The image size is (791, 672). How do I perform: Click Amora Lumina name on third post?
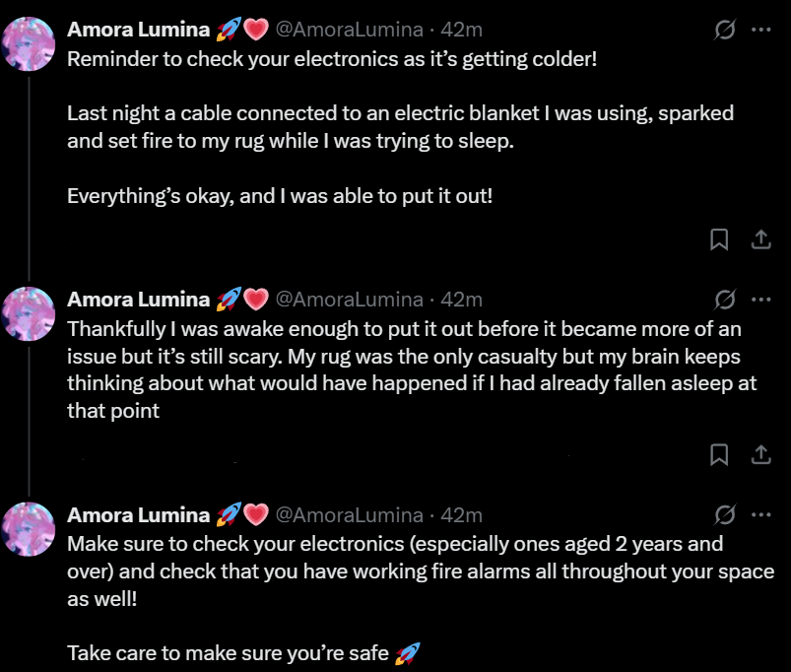point(138,514)
